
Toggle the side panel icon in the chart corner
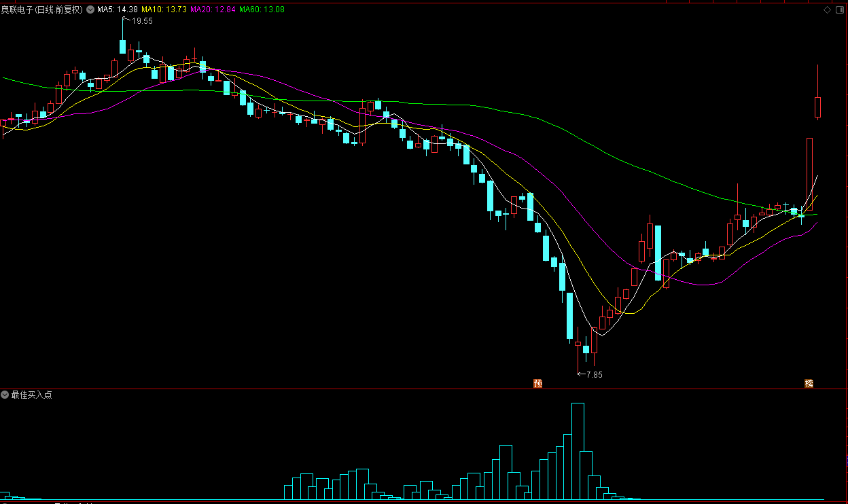tap(839, 10)
